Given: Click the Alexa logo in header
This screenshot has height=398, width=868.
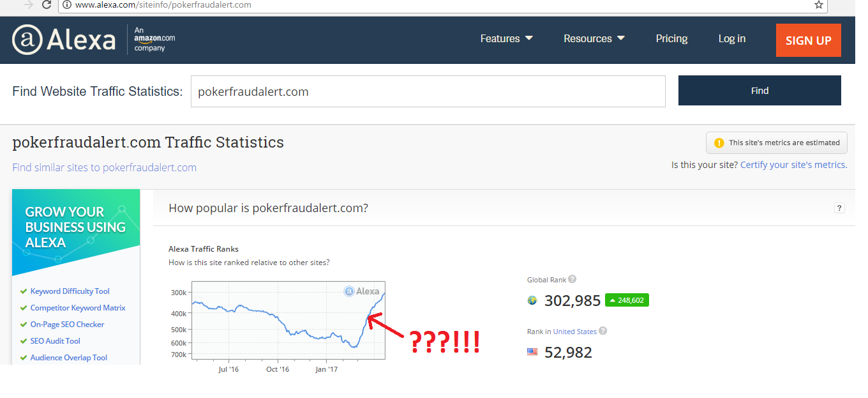Looking at the screenshot, I should [64, 40].
